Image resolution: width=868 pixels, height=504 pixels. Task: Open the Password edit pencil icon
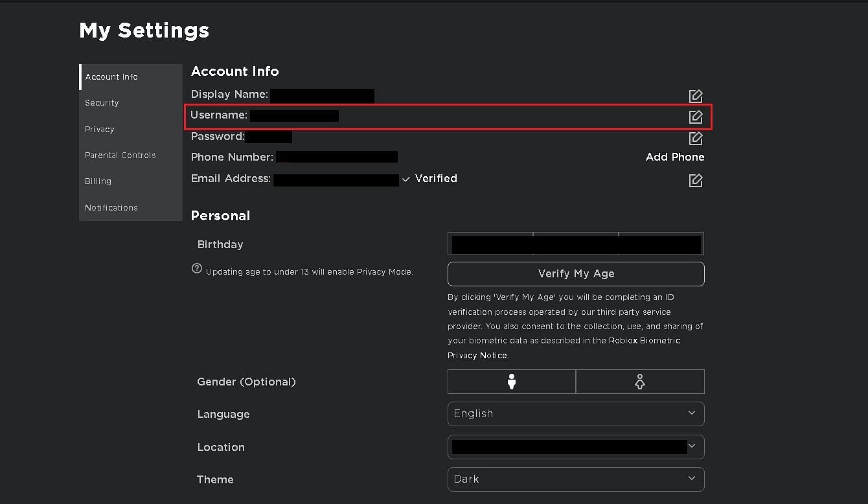coord(695,138)
